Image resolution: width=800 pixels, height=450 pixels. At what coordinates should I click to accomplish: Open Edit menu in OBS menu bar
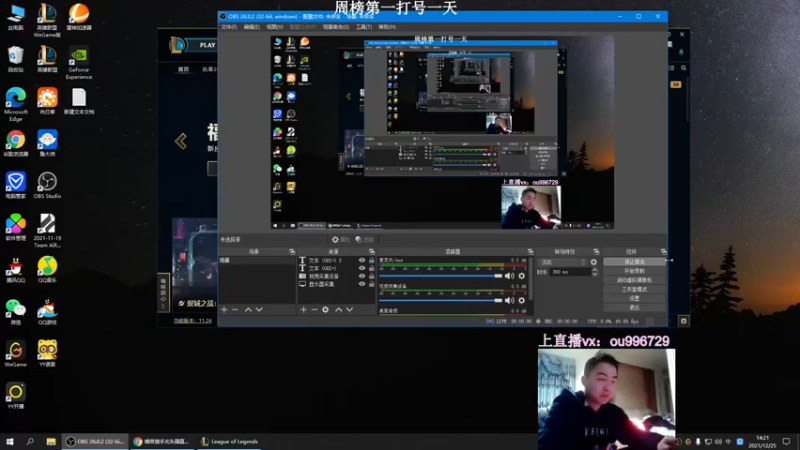point(251,27)
